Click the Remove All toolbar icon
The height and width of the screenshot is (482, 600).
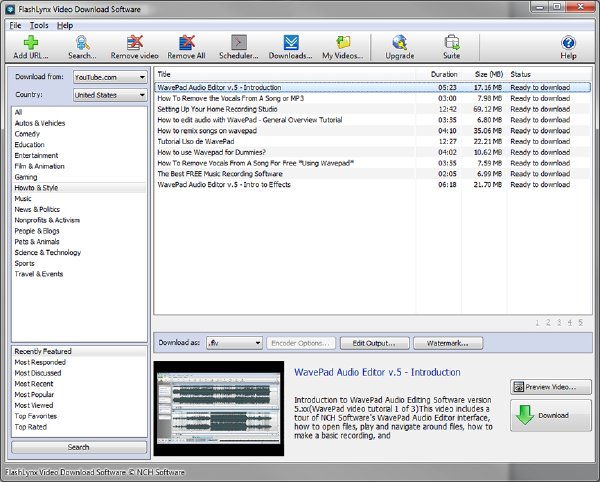pos(186,42)
